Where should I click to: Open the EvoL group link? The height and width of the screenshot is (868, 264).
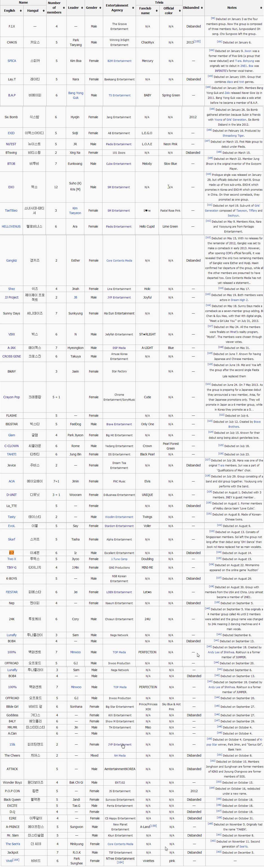11,526
